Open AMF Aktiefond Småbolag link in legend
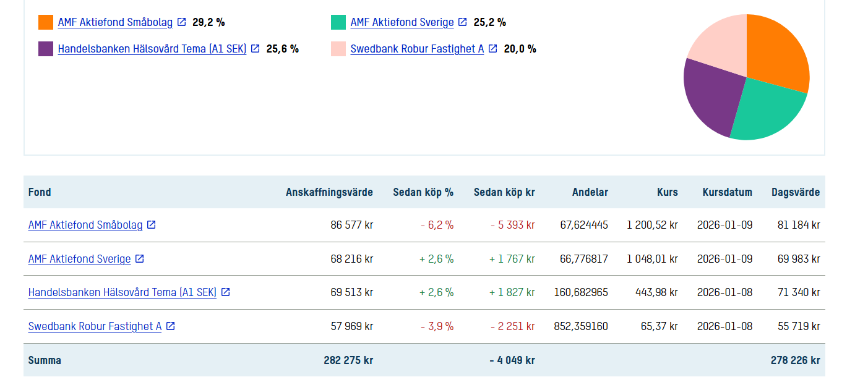 pyautogui.click(x=115, y=22)
